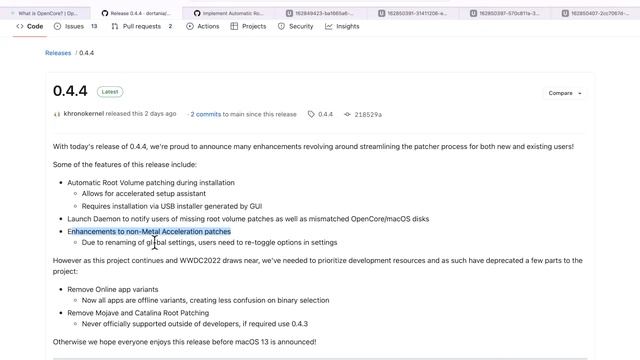Click the commit icon beside 218529a
Image resolution: width=640 pixels, height=360 pixels.
(x=347, y=114)
